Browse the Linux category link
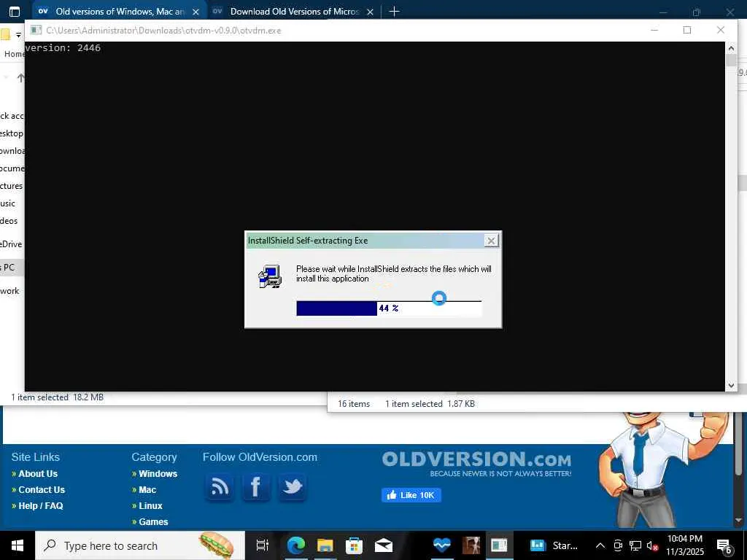This screenshot has height=560, width=747. point(150,506)
